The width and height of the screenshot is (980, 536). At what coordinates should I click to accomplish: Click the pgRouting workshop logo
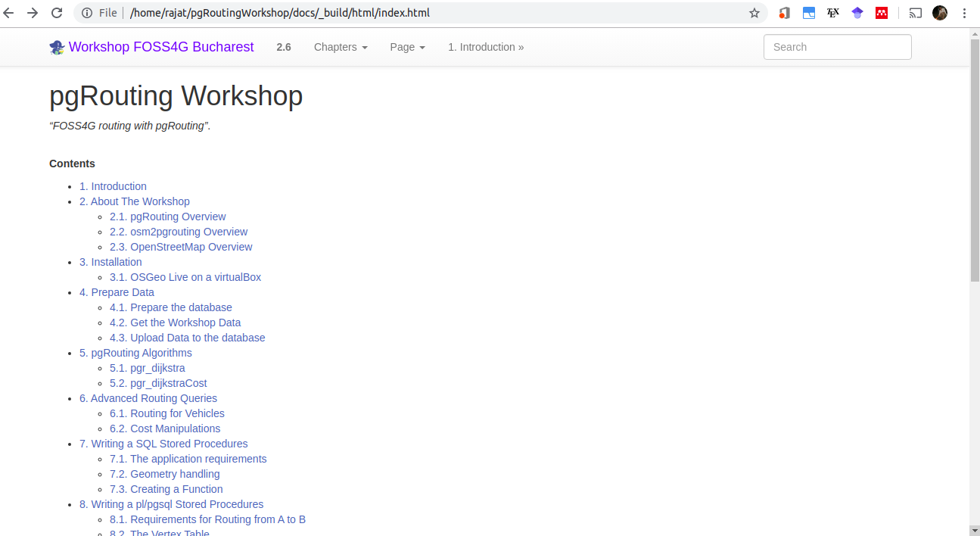57,46
